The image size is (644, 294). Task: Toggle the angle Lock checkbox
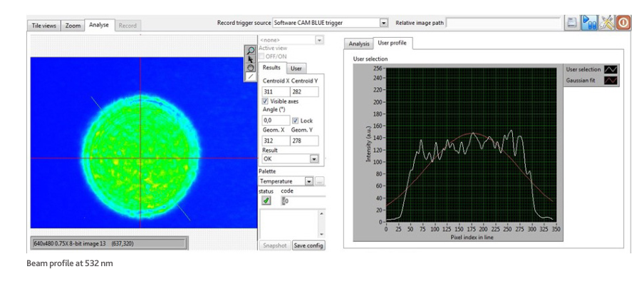296,121
